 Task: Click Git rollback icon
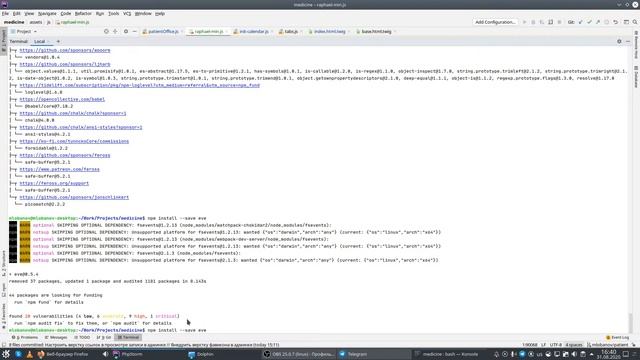[x=616, y=22]
